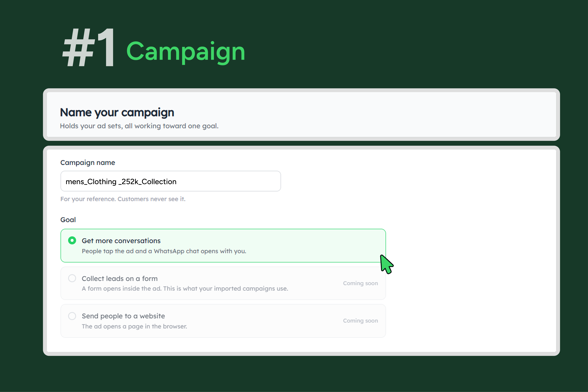Image resolution: width=588 pixels, height=392 pixels.
Task: Select the Get more conversations radio button
Action: tap(72, 240)
